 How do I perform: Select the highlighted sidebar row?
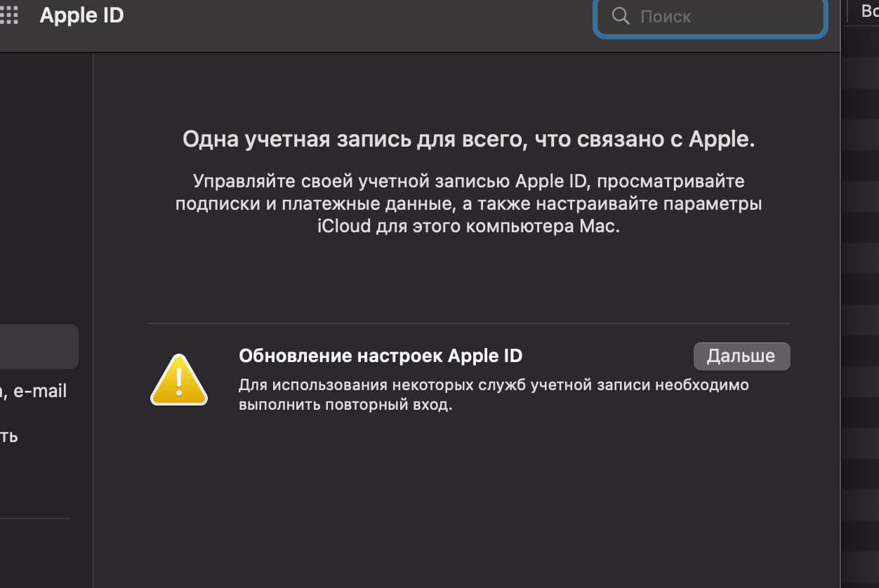[39, 347]
